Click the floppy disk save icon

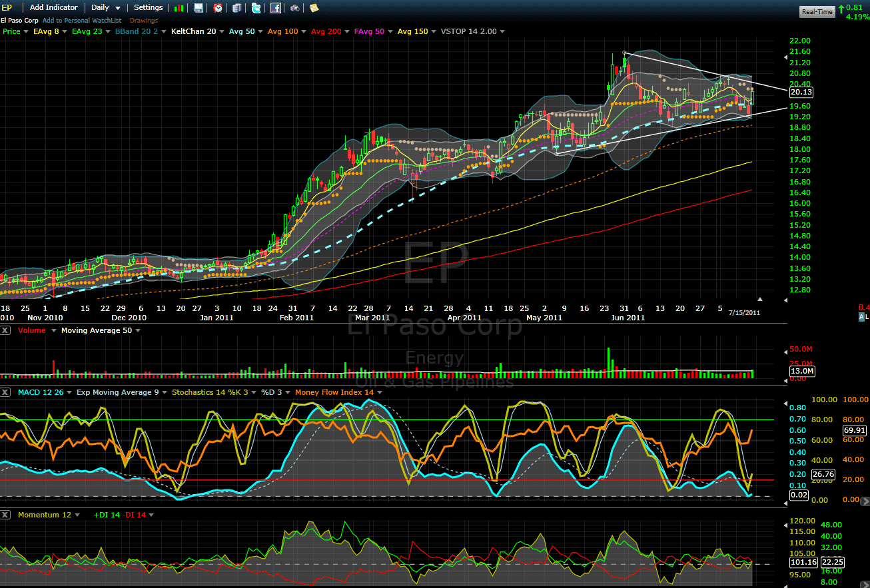tap(199, 8)
